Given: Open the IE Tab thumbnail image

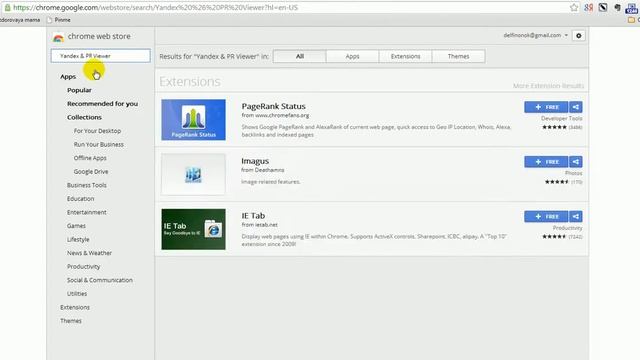Looking at the screenshot, I should pos(193,229).
